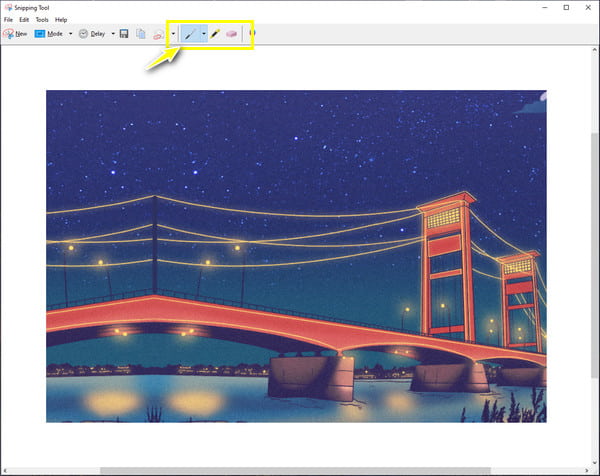Viewport: 600px width, 476px height.
Task: Open the Help menu
Action: click(61, 20)
